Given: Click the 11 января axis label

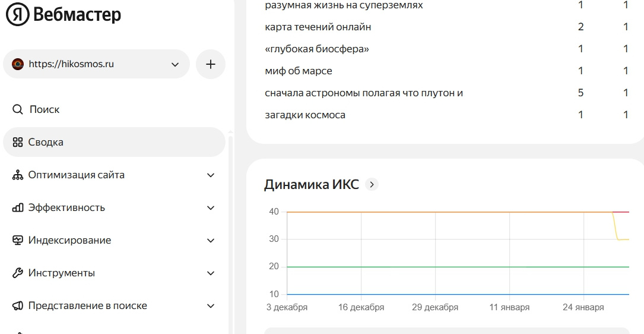Looking at the screenshot, I should [x=509, y=307].
